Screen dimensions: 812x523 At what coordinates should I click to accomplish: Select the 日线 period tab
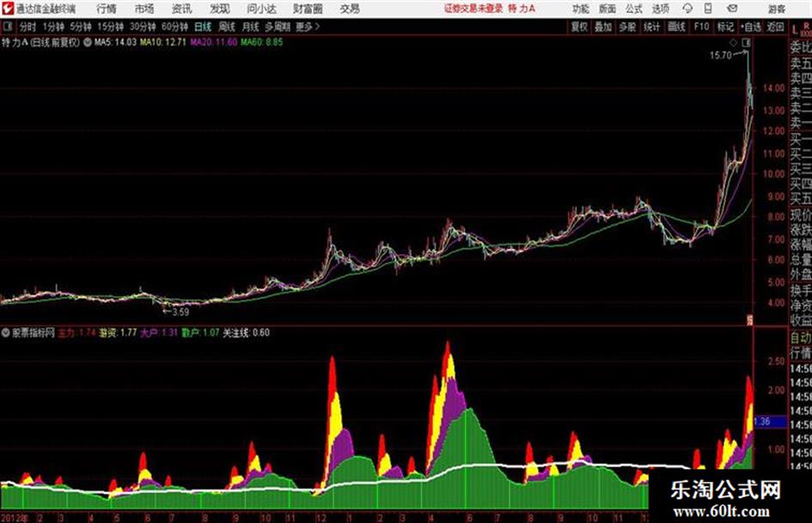[203, 27]
